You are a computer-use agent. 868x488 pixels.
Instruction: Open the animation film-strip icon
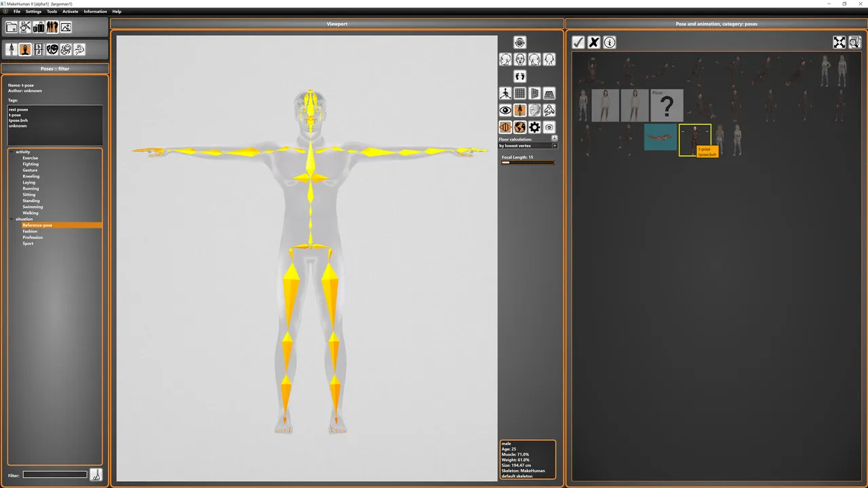click(39, 49)
